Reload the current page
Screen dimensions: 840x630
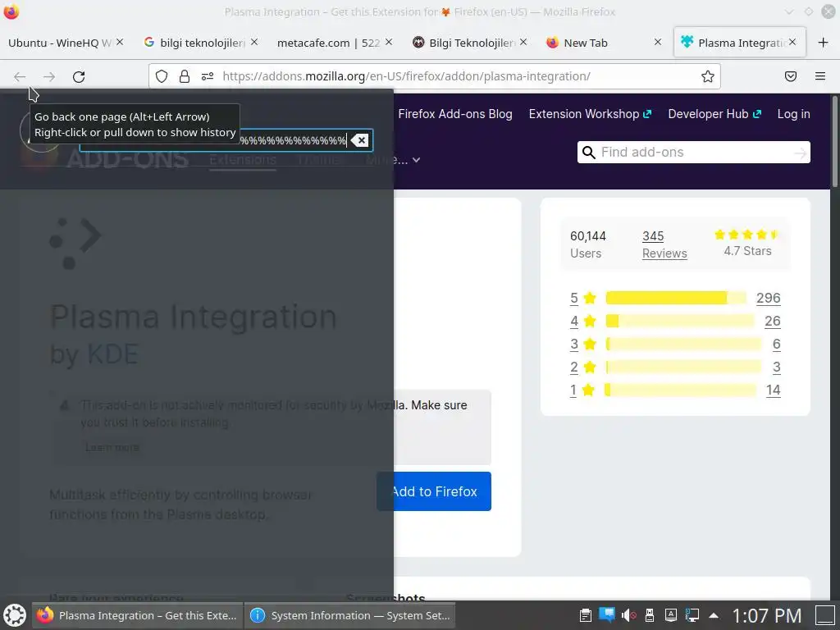pos(79,76)
